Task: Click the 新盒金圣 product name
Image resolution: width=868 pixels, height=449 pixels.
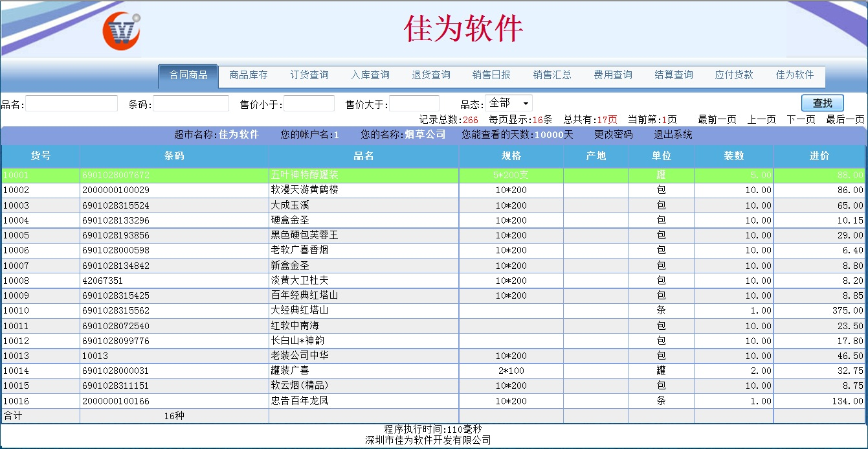Action: pos(290,266)
